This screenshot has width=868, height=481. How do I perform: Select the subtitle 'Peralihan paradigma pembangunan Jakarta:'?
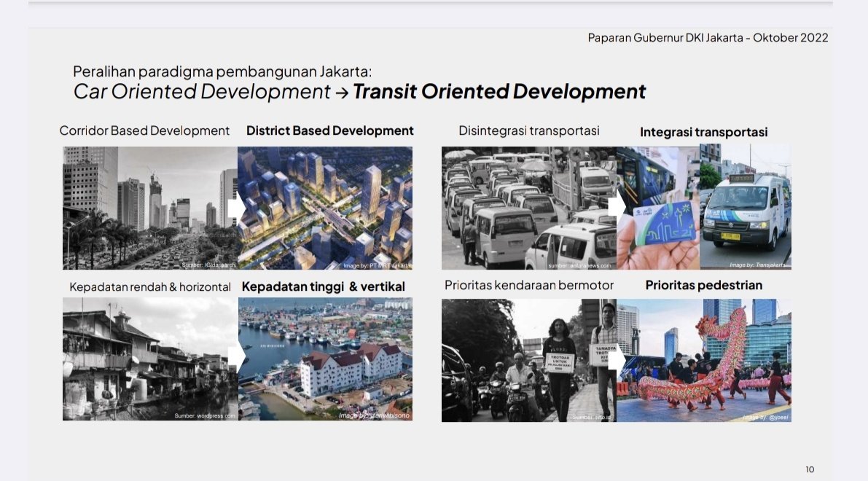click(222, 71)
